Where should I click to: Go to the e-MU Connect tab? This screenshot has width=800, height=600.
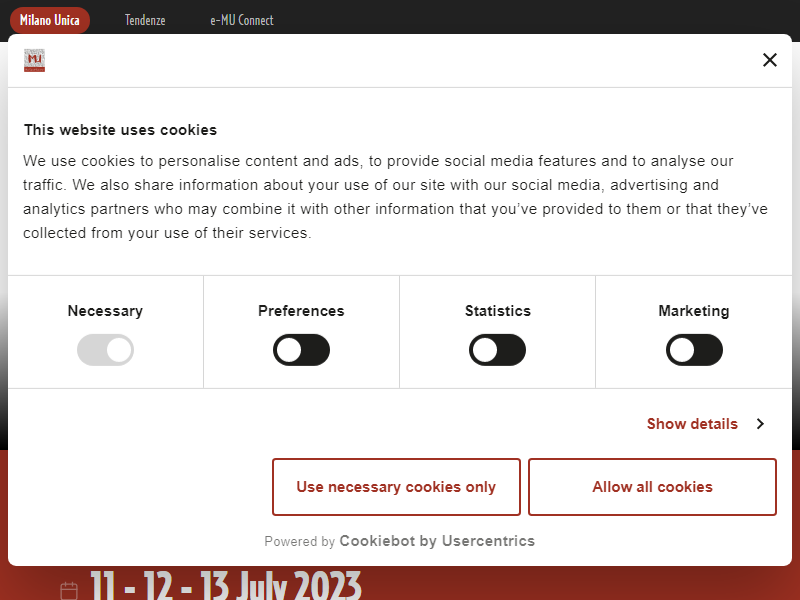tap(241, 20)
